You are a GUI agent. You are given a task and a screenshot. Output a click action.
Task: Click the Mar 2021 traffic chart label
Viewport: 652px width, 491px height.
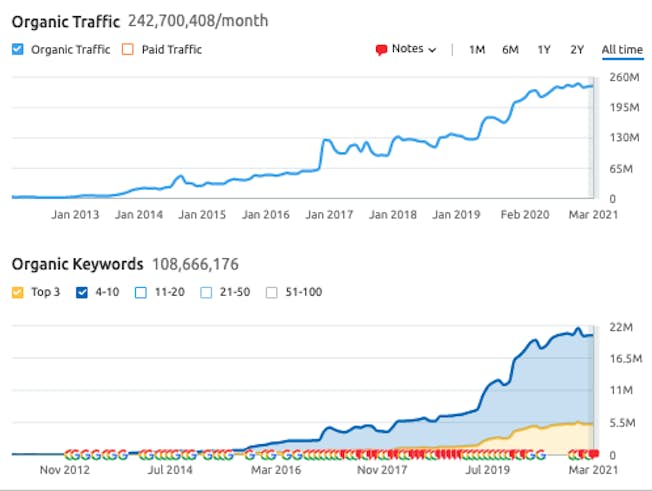point(593,215)
